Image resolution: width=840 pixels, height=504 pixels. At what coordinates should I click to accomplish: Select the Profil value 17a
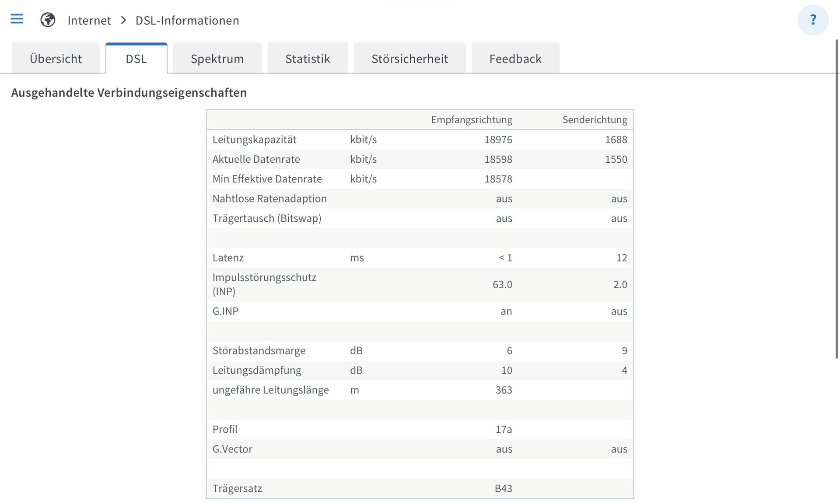(504, 429)
